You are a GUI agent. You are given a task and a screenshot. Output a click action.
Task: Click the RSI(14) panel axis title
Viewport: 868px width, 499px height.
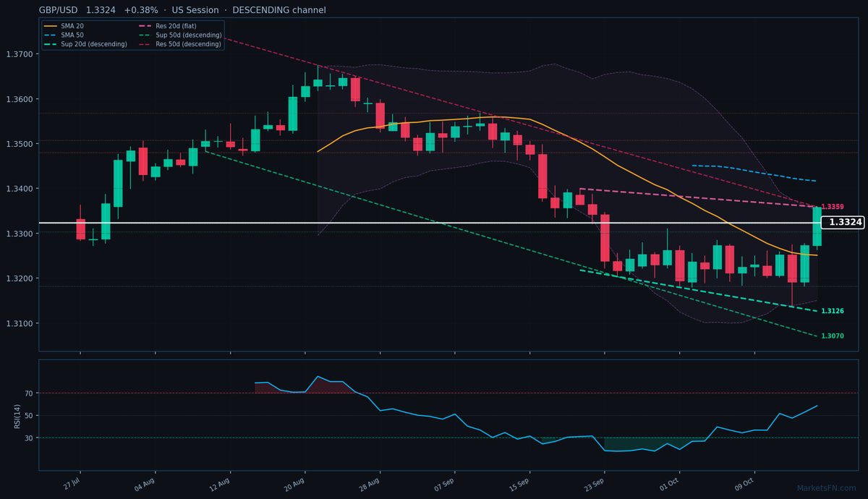[17, 415]
